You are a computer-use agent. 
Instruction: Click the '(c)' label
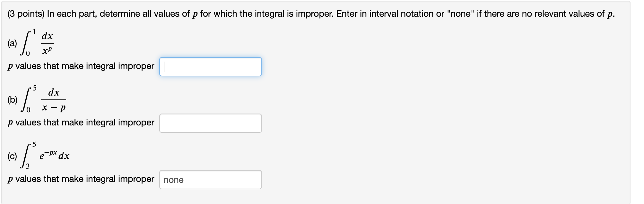(12, 156)
